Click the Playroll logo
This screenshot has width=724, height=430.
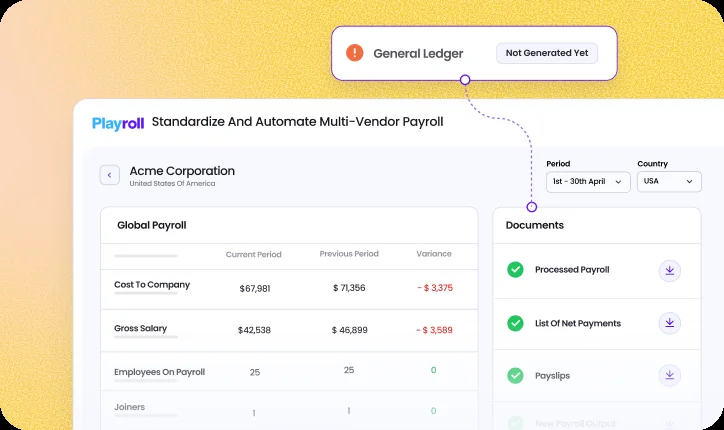point(118,123)
